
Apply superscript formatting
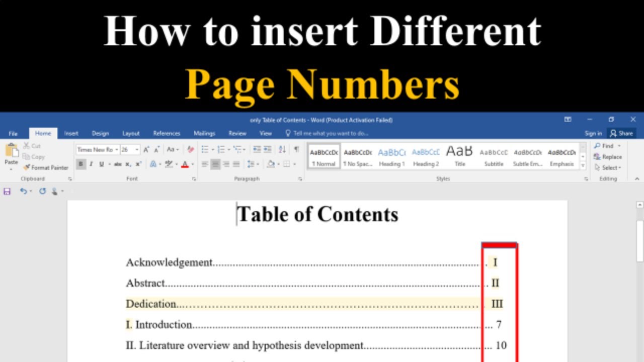coord(138,164)
